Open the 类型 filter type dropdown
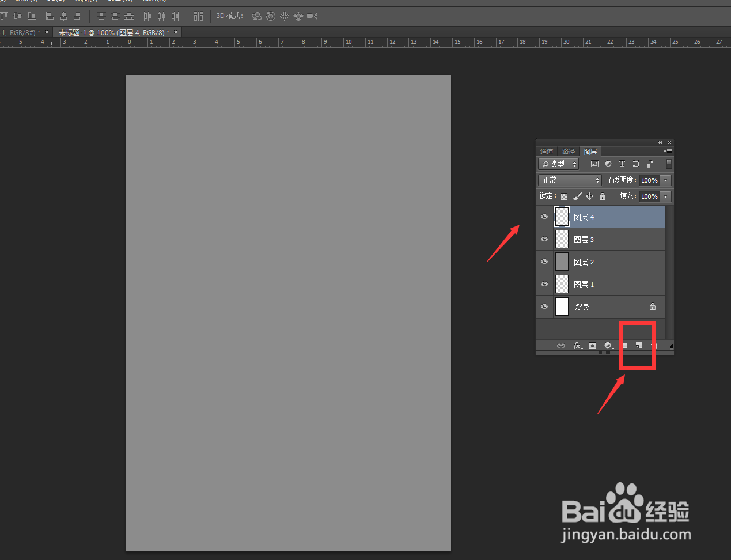The image size is (731, 560). click(x=558, y=164)
